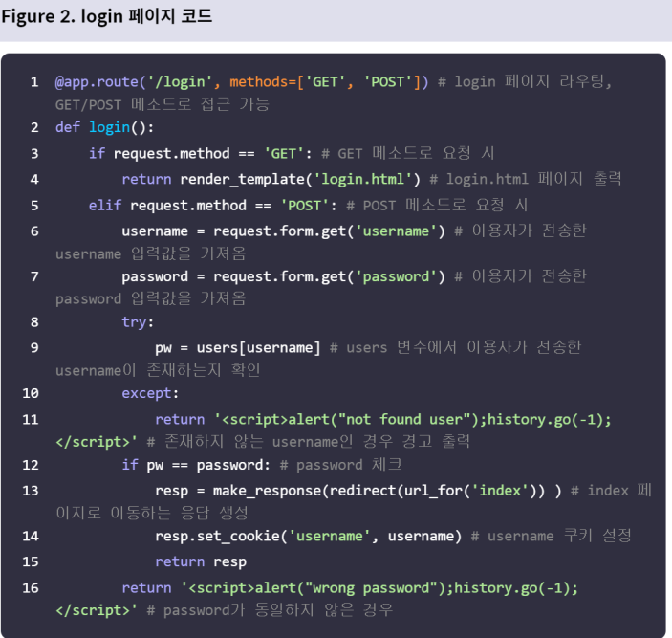Click 'if pw == password:' on line 12

coord(196,465)
